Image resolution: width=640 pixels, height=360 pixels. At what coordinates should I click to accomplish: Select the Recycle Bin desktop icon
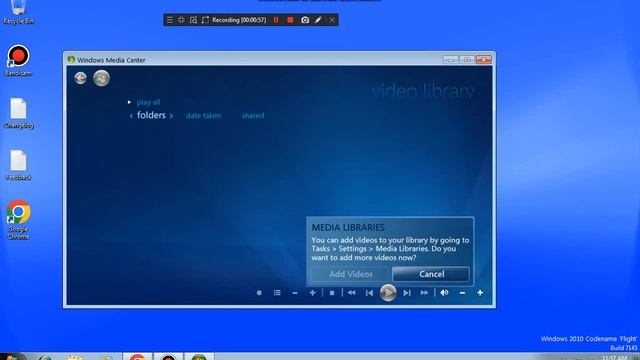[18, 12]
